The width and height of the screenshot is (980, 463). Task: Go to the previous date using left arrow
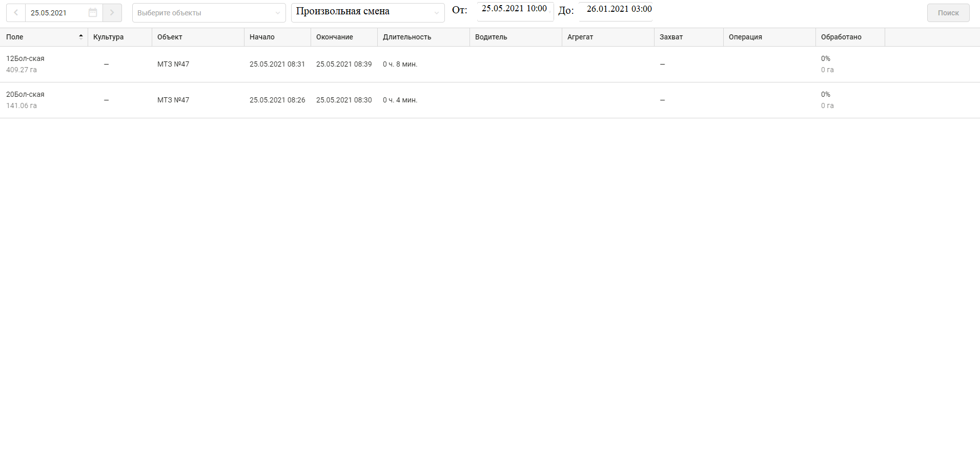(16, 13)
